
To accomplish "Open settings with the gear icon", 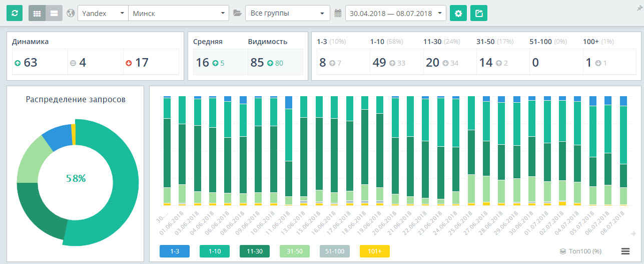I will coord(458,13).
